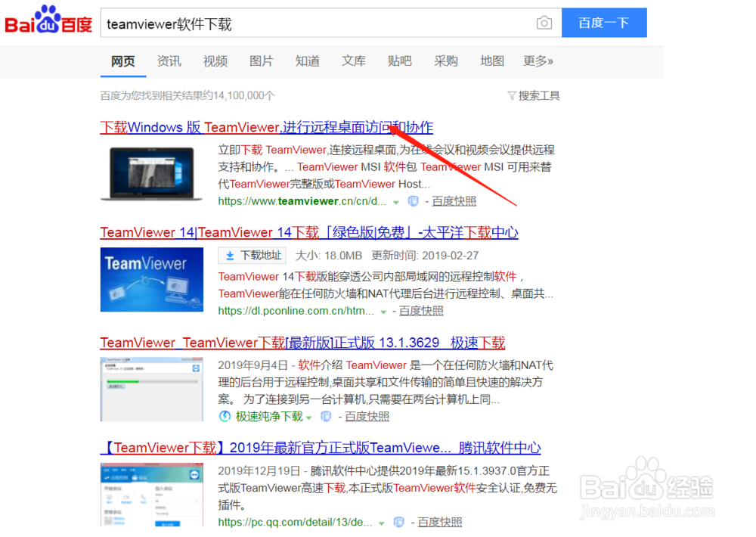Open the 知道 tab

pos(307,61)
